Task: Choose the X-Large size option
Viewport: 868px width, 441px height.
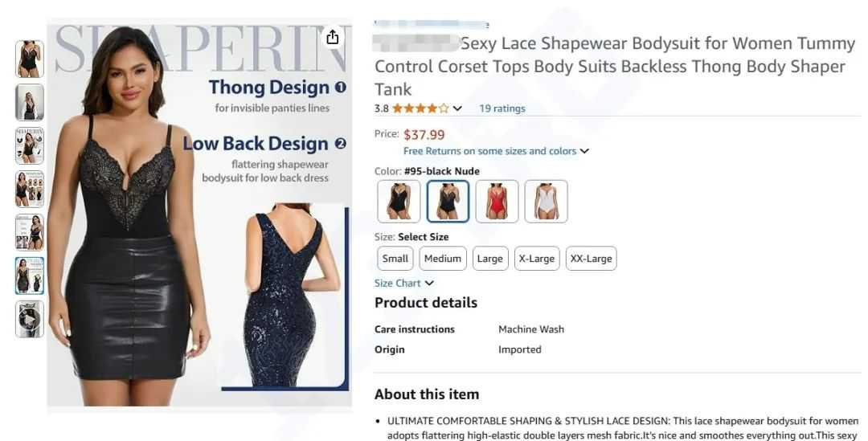Action: coord(537,259)
